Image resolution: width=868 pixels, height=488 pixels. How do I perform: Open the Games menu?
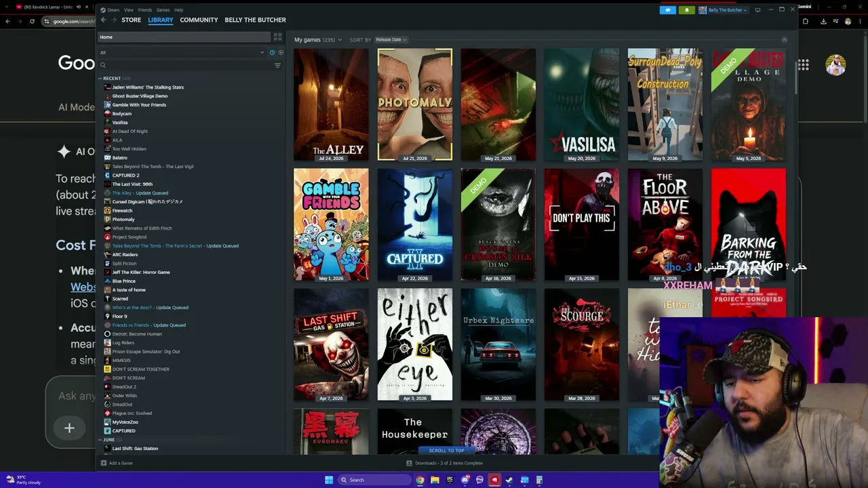tap(163, 10)
